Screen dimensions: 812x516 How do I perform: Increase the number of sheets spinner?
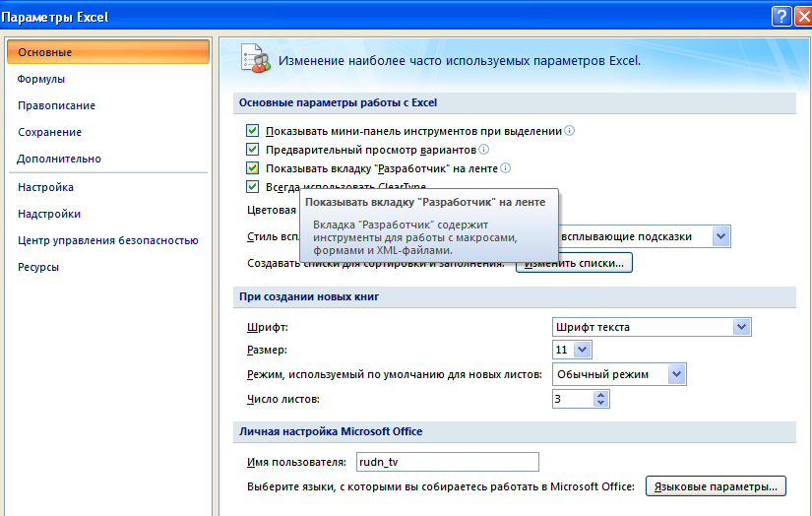pos(600,395)
